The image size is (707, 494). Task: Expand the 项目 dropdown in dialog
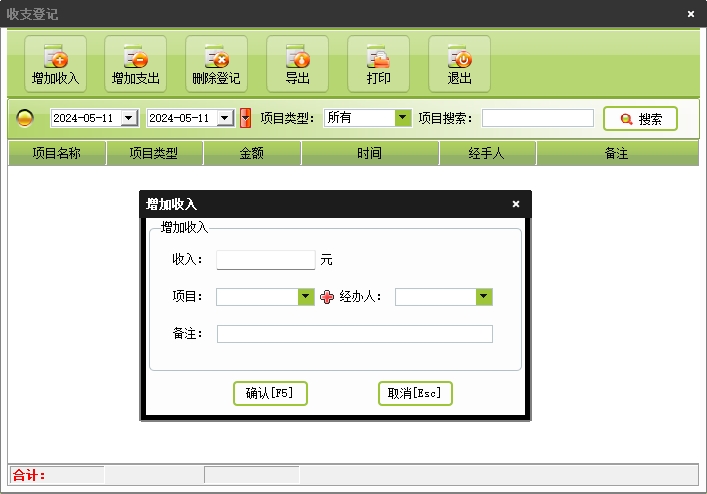306,297
